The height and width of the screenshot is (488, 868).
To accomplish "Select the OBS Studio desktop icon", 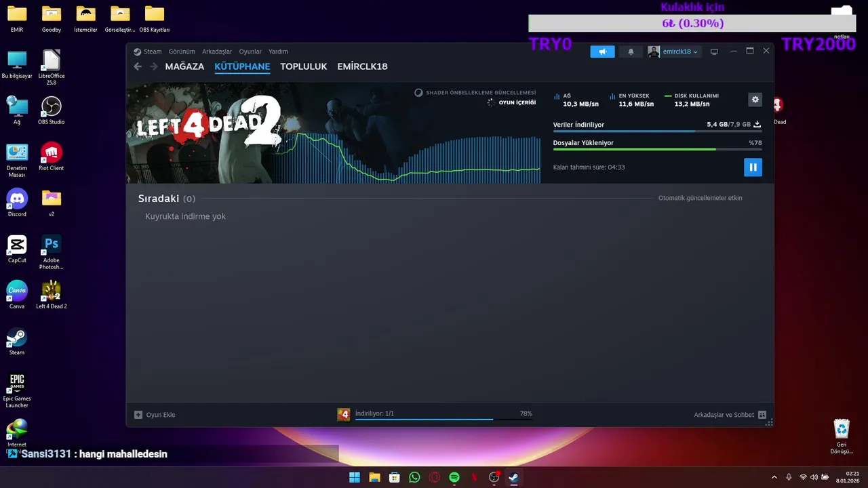I will (x=52, y=110).
